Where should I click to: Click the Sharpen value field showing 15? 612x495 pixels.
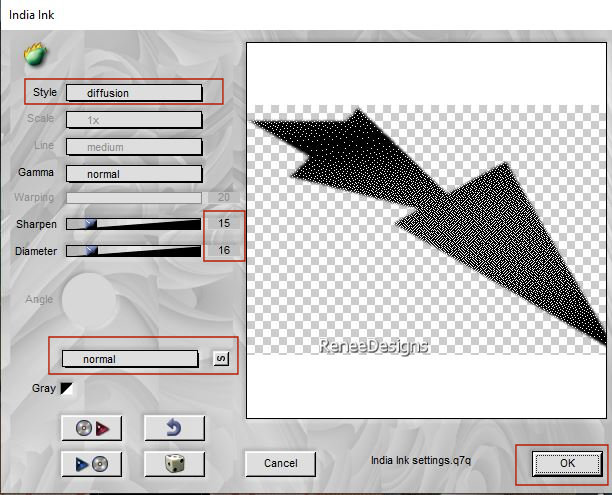click(x=224, y=223)
